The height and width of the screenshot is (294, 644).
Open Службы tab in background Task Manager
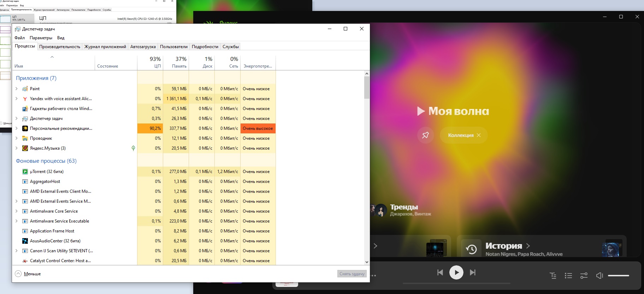[x=107, y=10]
